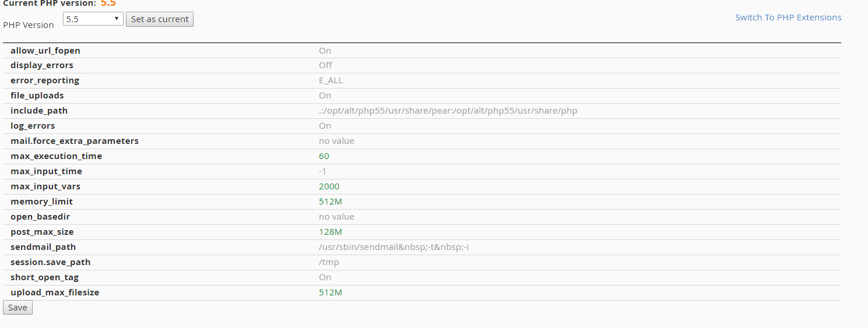
Task: Open the PHP Version dropdown
Action: click(x=93, y=19)
